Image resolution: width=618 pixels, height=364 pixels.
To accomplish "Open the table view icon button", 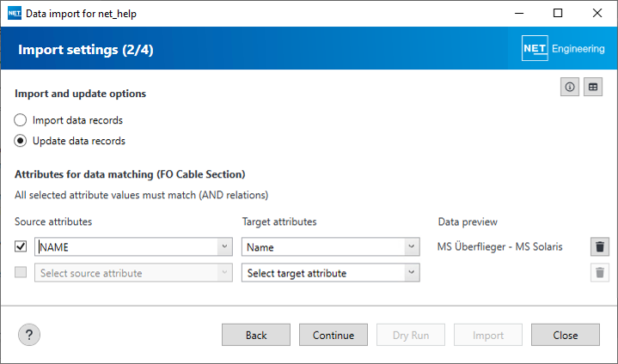I will pyautogui.click(x=593, y=88).
